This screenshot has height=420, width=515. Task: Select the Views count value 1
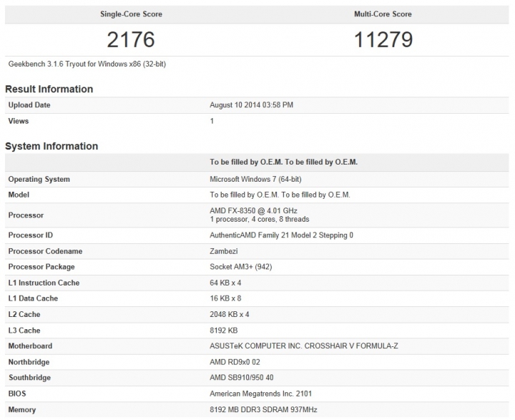click(x=212, y=121)
